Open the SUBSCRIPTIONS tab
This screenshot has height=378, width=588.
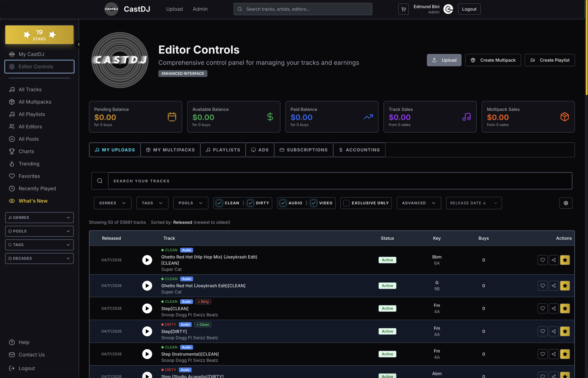[303, 150]
